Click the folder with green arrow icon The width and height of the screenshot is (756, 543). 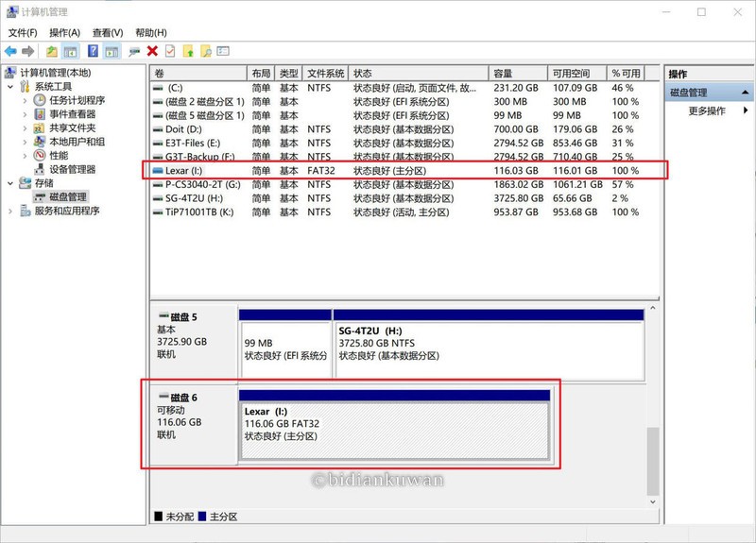click(x=188, y=51)
